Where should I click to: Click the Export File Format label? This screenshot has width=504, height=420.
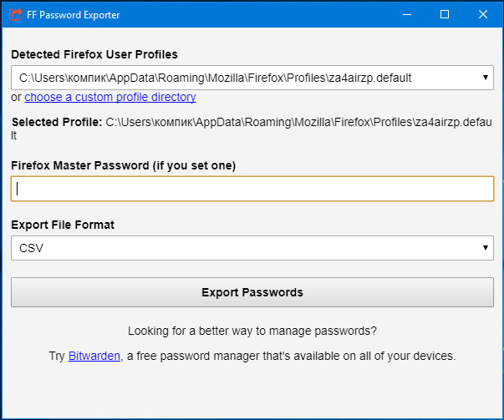(63, 225)
